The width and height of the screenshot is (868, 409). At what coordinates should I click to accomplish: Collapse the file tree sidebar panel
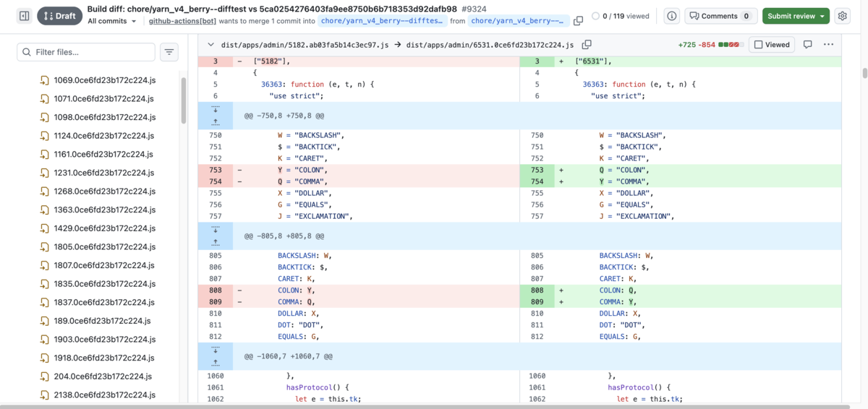pos(24,16)
